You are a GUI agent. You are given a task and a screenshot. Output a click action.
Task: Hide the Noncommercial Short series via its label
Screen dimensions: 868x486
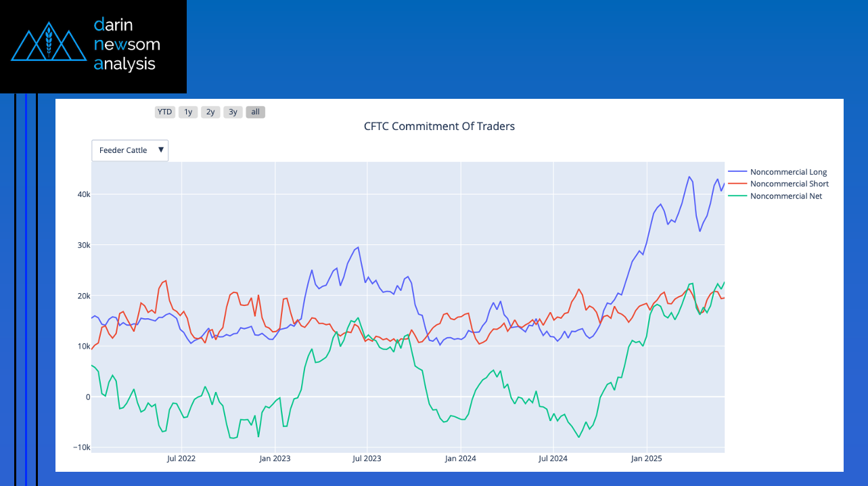point(789,184)
